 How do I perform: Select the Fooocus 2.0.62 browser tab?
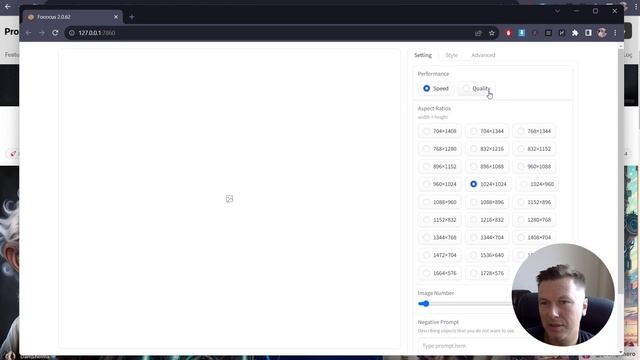(x=72, y=17)
